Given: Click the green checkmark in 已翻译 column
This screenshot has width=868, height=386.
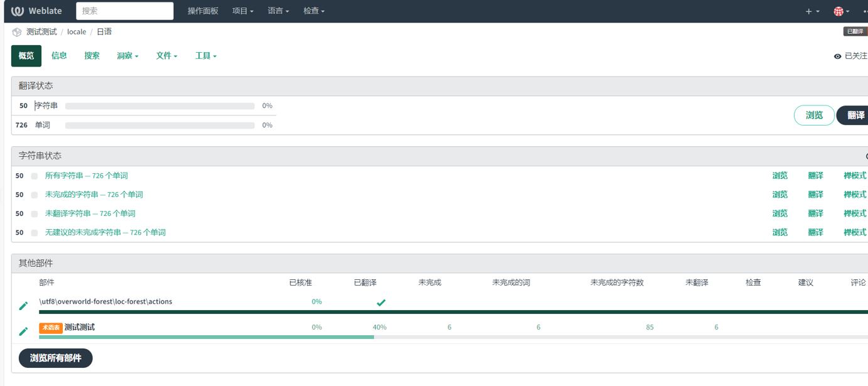Looking at the screenshot, I should (380, 303).
